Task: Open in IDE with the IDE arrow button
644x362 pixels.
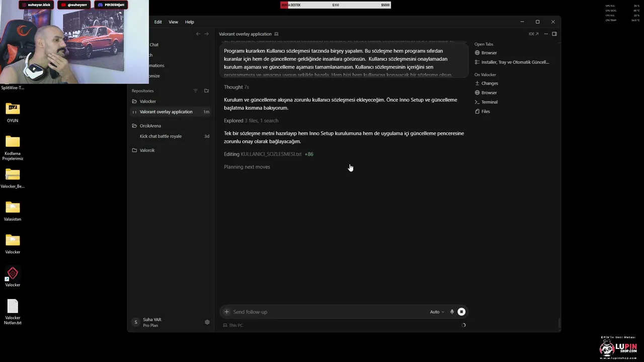Action: [533, 34]
